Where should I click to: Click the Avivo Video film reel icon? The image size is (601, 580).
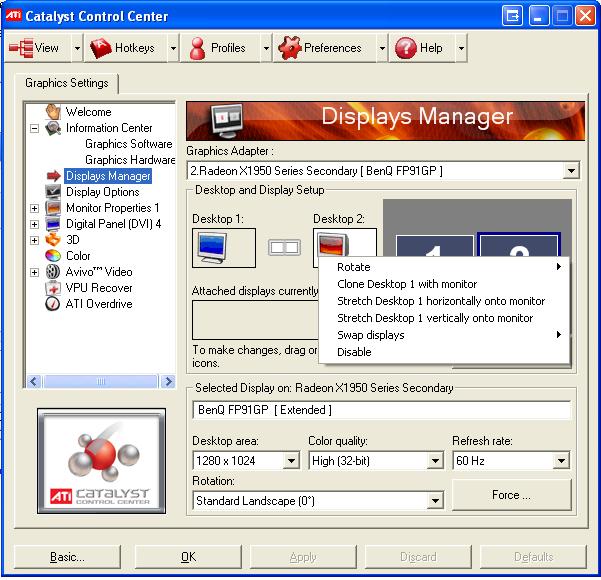coord(53,272)
